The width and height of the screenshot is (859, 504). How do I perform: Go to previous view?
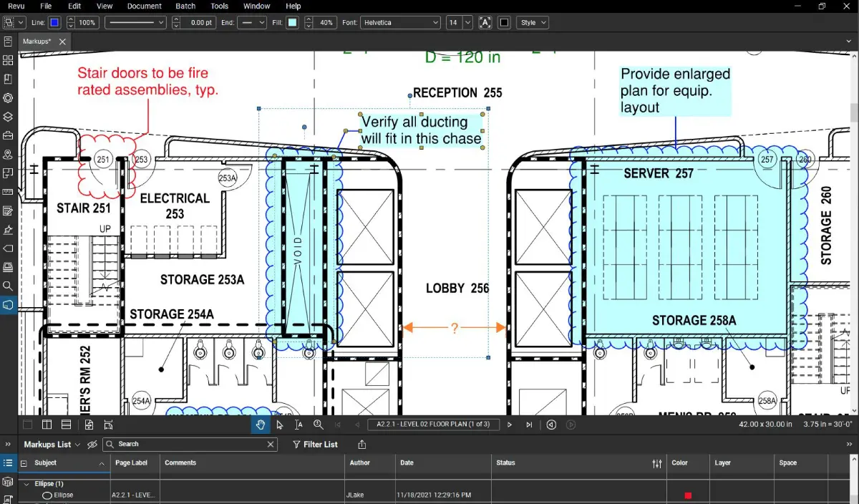(551, 425)
